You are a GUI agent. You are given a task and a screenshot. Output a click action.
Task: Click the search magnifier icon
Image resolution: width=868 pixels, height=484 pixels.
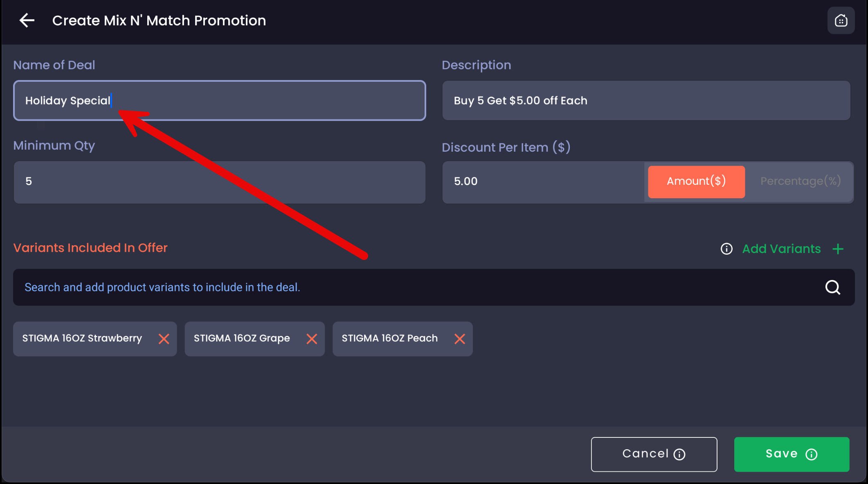coord(832,287)
